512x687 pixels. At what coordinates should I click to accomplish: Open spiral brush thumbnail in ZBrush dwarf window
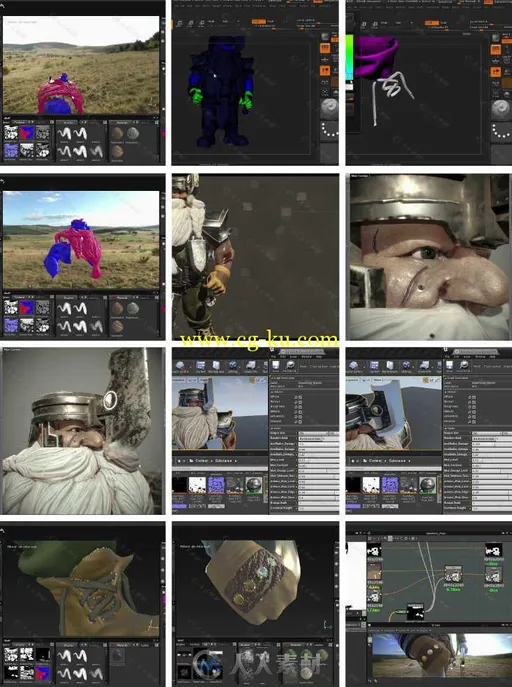pos(329,108)
